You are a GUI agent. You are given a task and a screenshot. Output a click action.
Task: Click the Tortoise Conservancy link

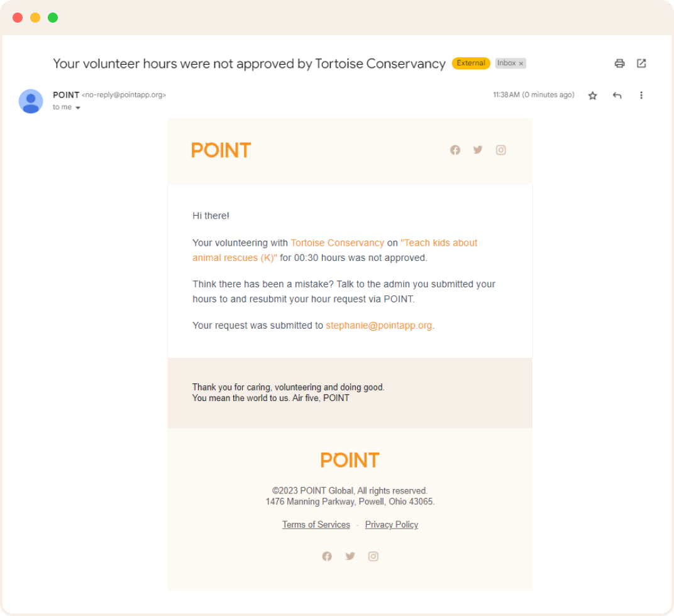point(337,243)
